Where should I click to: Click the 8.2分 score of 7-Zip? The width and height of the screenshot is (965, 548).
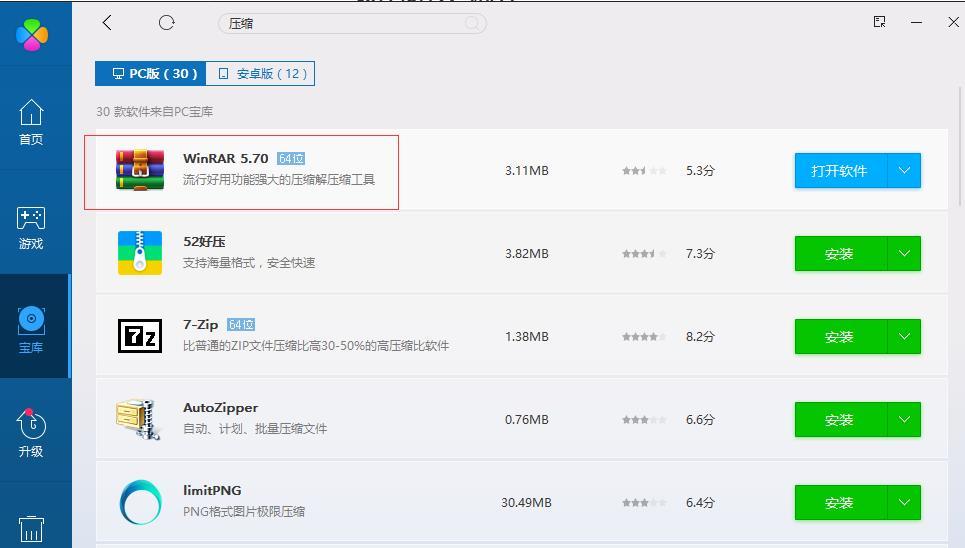(700, 337)
